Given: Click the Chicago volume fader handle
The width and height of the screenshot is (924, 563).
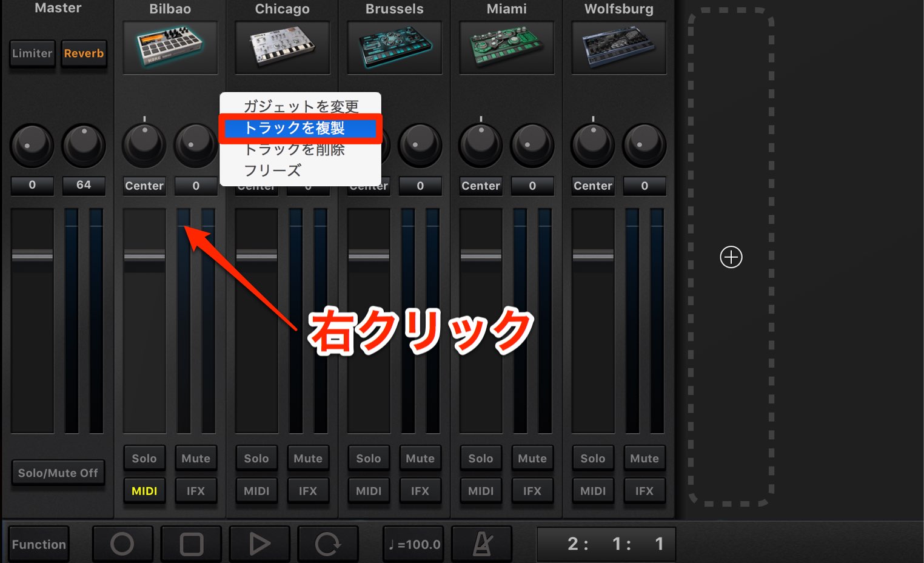Looking at the screenshot, I should pyautogui.click(x=256, y=255).
